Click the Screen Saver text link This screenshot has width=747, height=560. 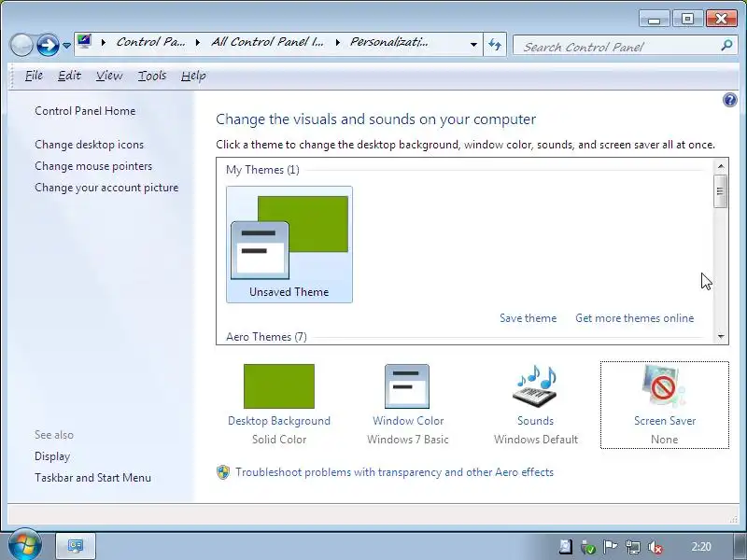click(665, 421)
